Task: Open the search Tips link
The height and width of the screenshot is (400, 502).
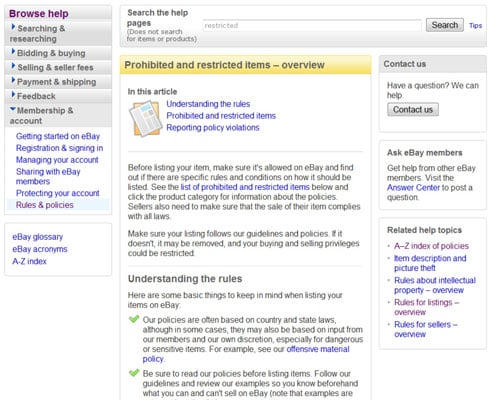Action: click(475, 25)
